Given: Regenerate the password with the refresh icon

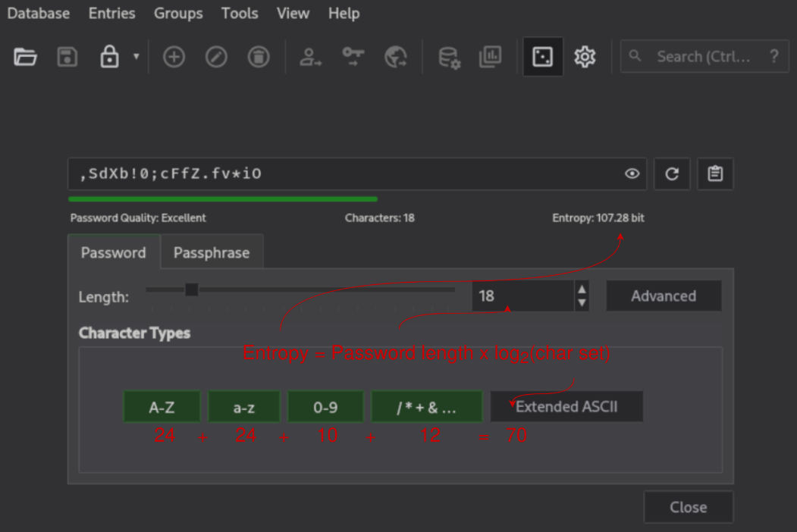Looking at the screenshot, I should pyautogui.click(x=671, y=174).
